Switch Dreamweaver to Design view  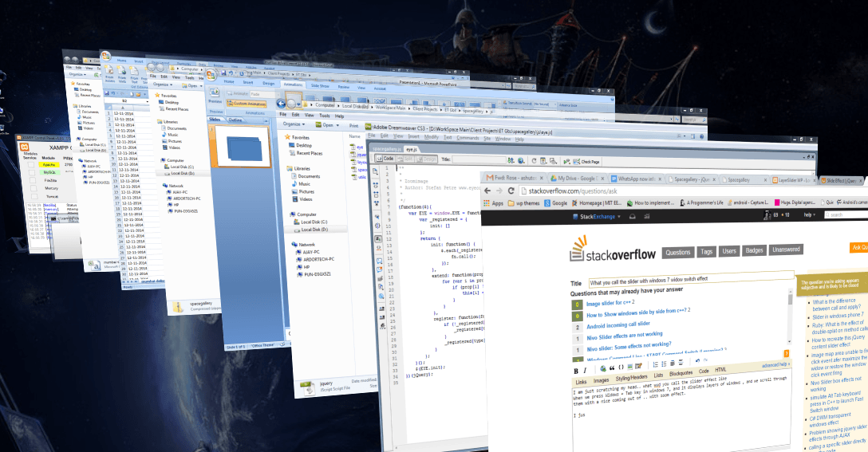coord(426,159)
